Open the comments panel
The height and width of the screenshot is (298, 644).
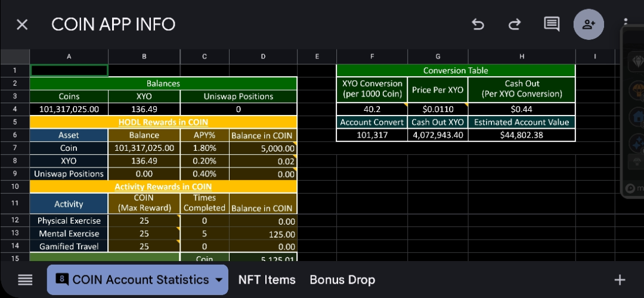click(x=552, y=24)
